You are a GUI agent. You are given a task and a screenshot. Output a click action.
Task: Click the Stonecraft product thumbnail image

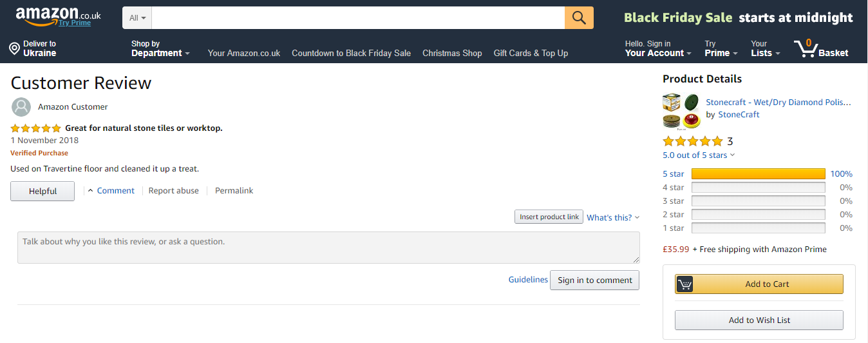pos(681,111)
